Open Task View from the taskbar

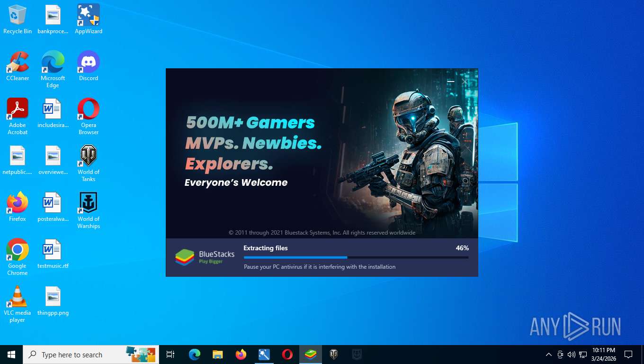point(170,355)
